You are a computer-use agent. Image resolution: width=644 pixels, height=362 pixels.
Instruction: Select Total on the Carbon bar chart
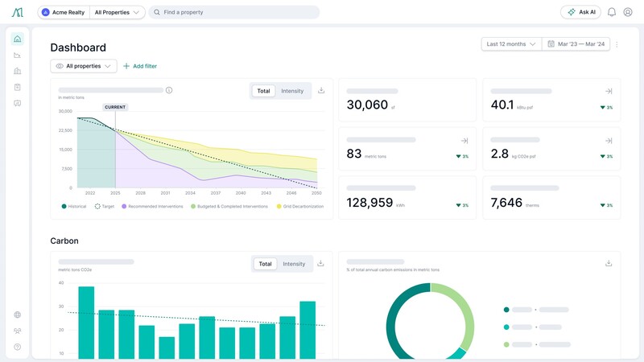click(264, 264)
